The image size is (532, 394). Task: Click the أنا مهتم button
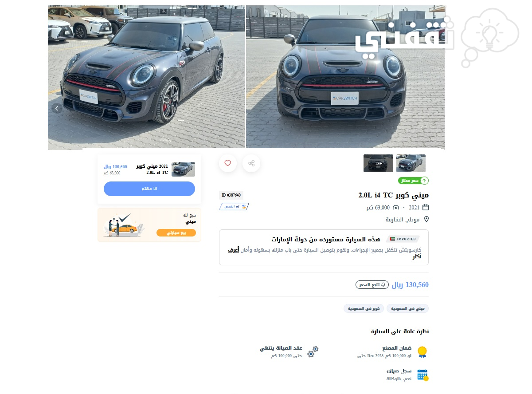149,189
